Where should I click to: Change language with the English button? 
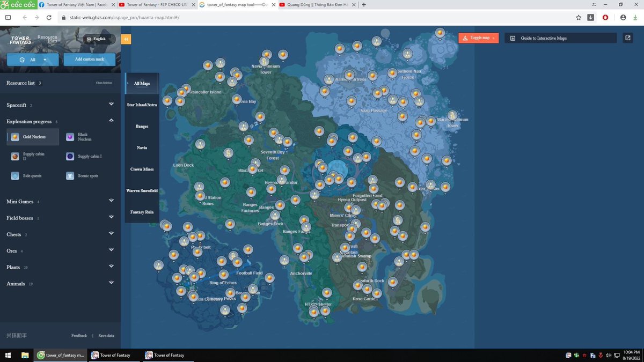[99, 39]
